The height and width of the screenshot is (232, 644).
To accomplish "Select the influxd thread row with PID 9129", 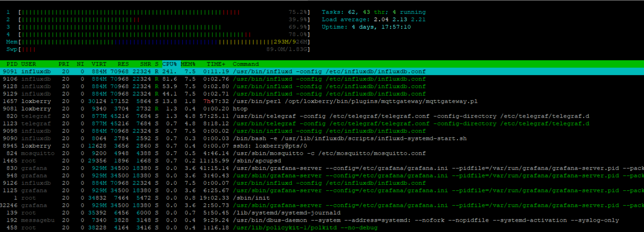I will click(x=322, y=94).
